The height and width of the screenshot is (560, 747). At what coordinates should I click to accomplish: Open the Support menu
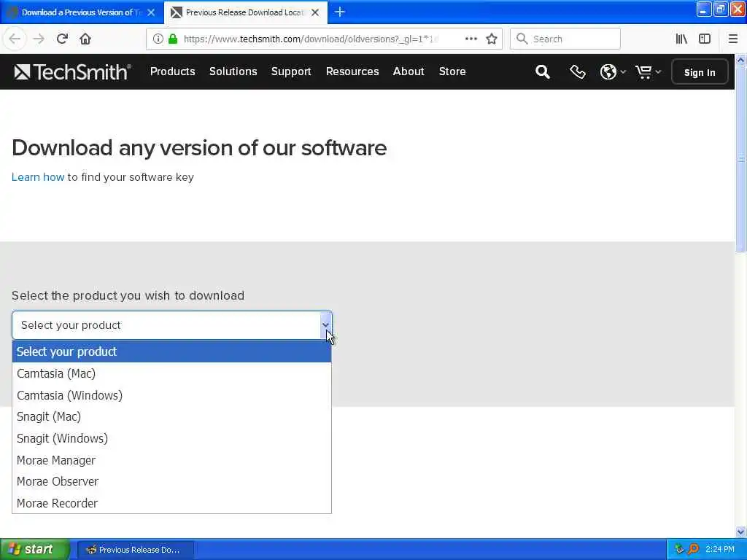[291, 71]
